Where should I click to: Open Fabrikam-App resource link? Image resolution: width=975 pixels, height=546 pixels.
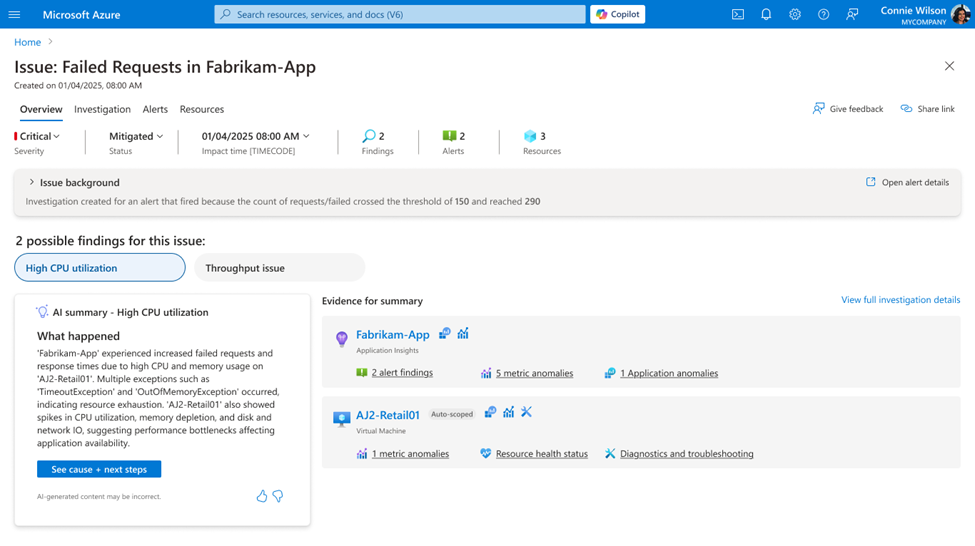coord(392,335)
